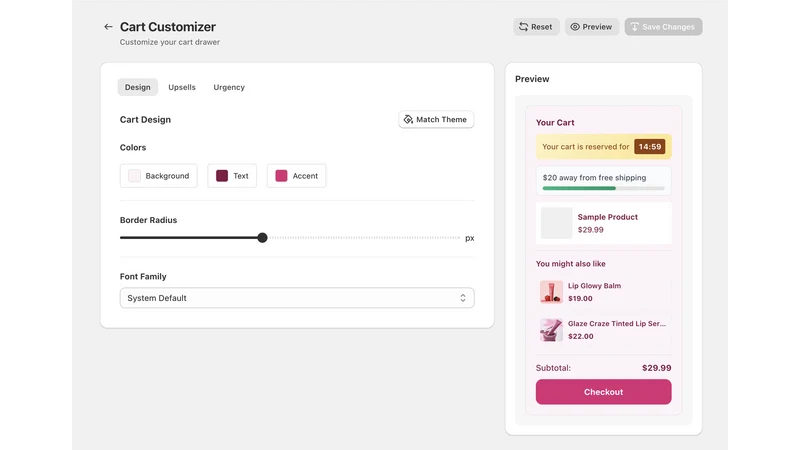Click the Border Radius slider handle
800x450 pixels.
pyautogui.click(x=262, y=238)
